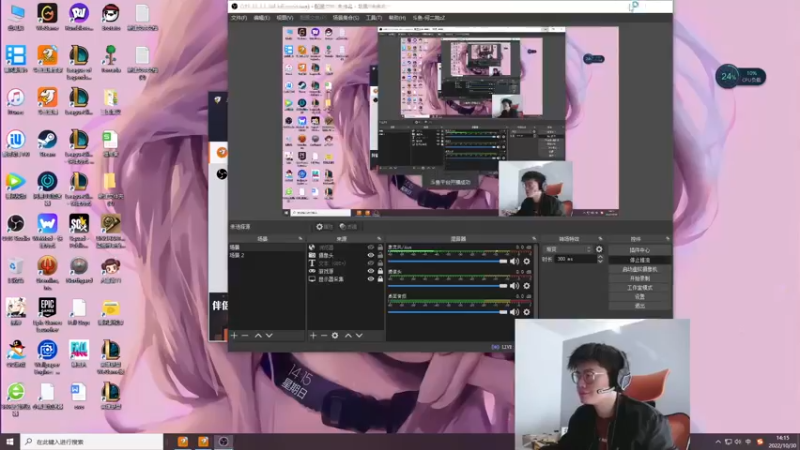Toggle visibility eye for the text (GDI+) source
Viewport: 800px width, 450px height.
(371, 263)
